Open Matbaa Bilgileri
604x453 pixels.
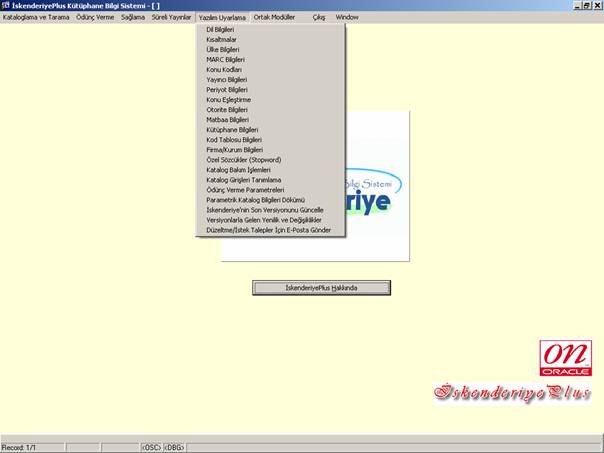pos(270,120)
